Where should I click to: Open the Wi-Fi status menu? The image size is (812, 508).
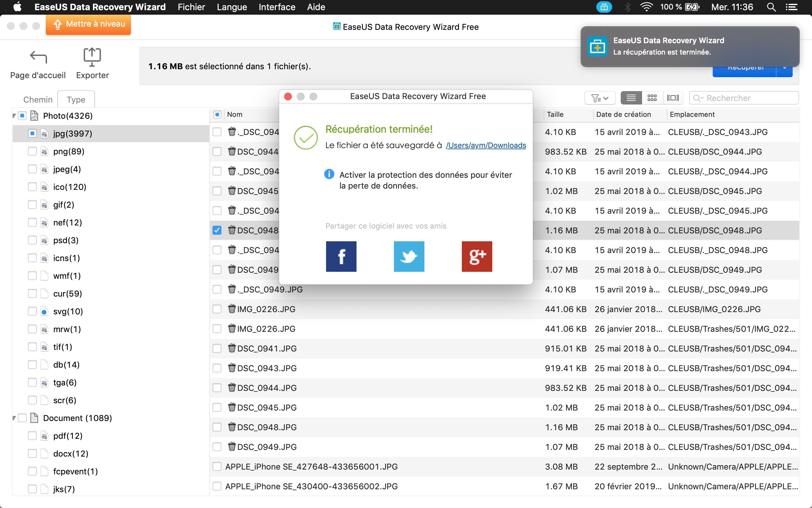coord(646,7)
